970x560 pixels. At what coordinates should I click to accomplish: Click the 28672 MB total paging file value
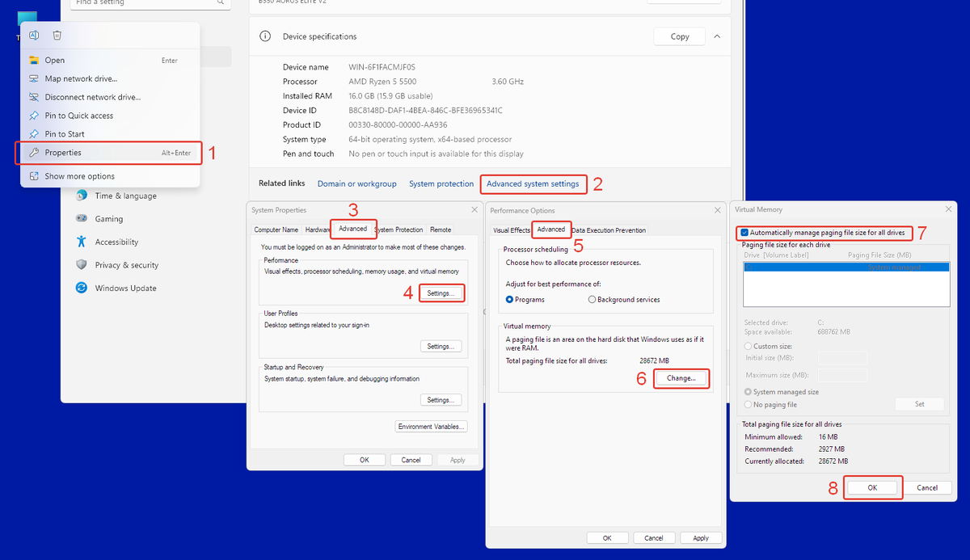pos(654,360)
